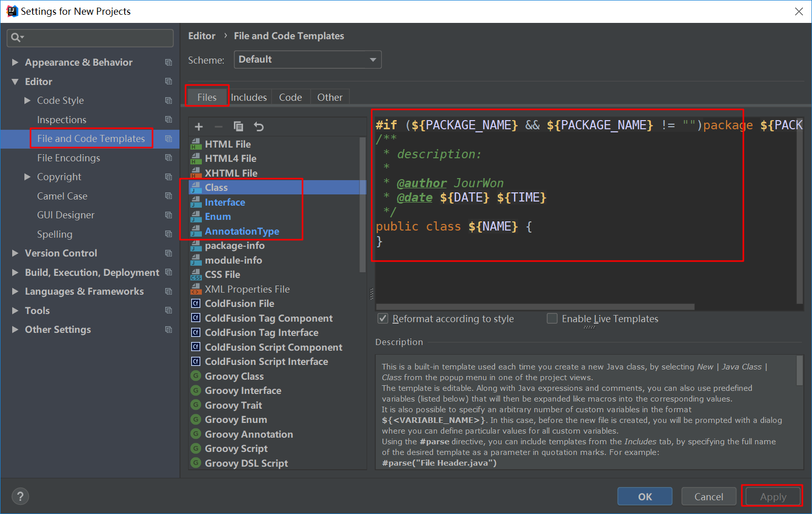Collapse the Editor section
812x514 pixels.
(15, 81)
